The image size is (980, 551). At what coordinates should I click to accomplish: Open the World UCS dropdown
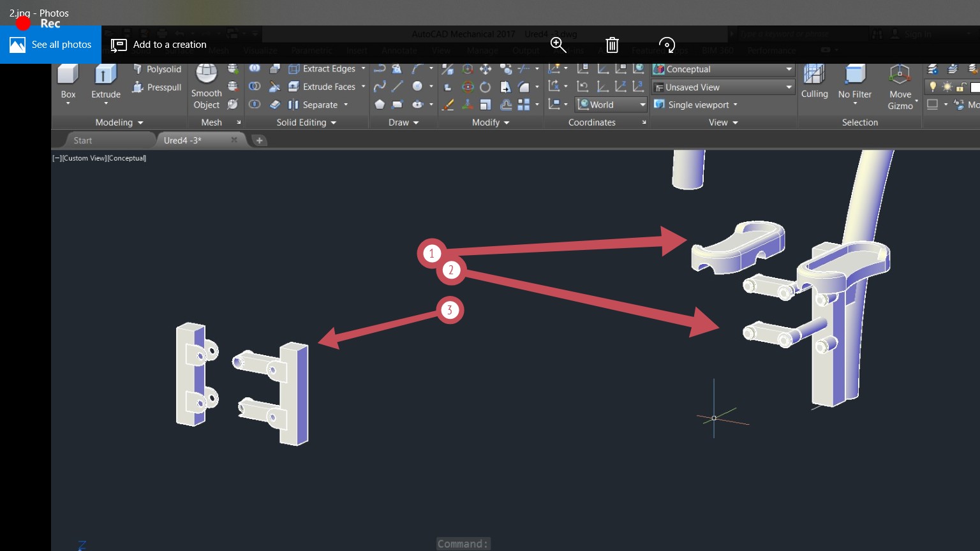(611, 105)
